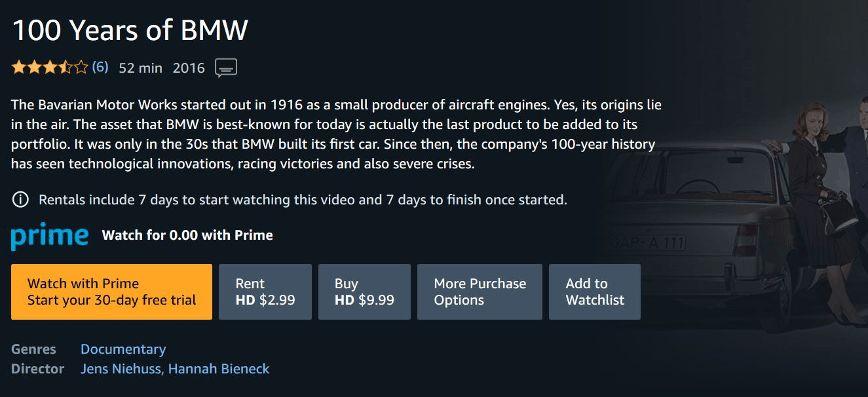Click the 100 Years of BMW title
The height and width of the screenshot is (397, 868).
[130, 30]
